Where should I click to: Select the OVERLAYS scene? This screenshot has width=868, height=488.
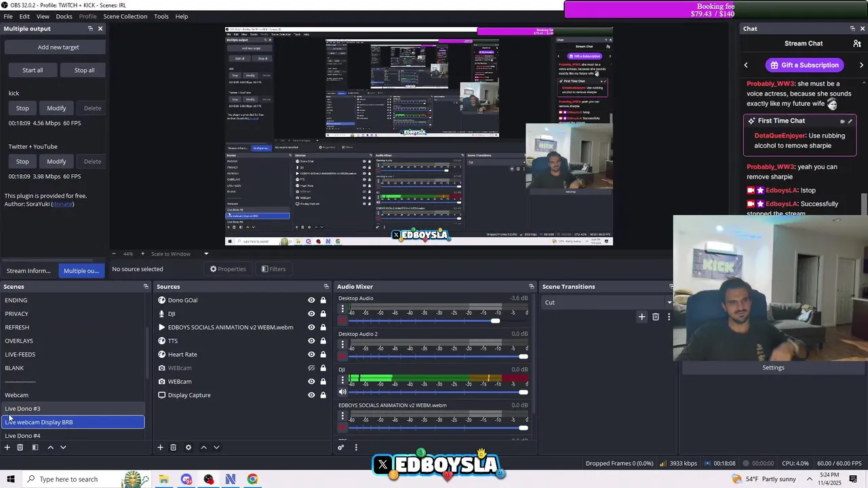pyautogui.click(x=73, y=341)
